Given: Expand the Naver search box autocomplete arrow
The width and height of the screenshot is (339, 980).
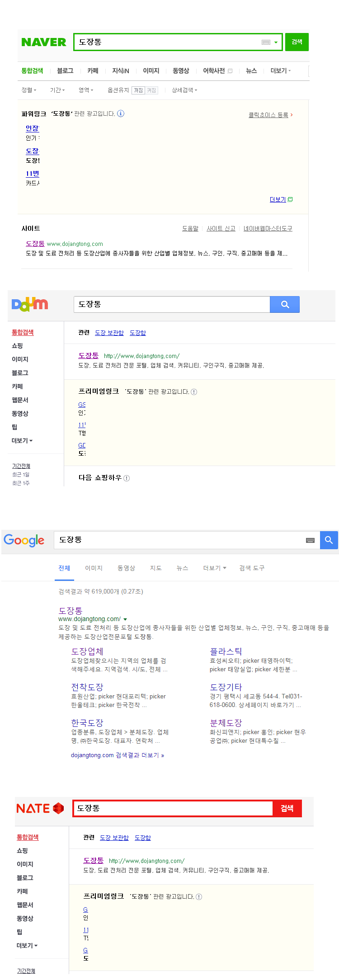Looking at the screenshot, I should pyautogui.click(x=276, y=42).
